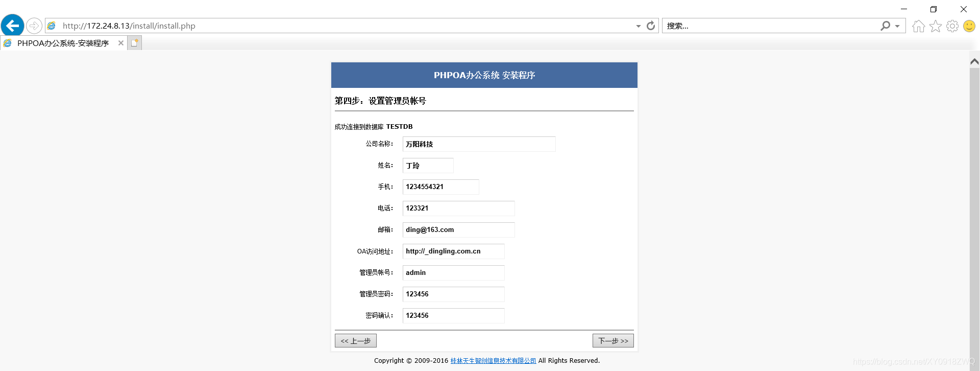Click the scrollbar up arrow
Screen dimensions: 980x371
974,61
